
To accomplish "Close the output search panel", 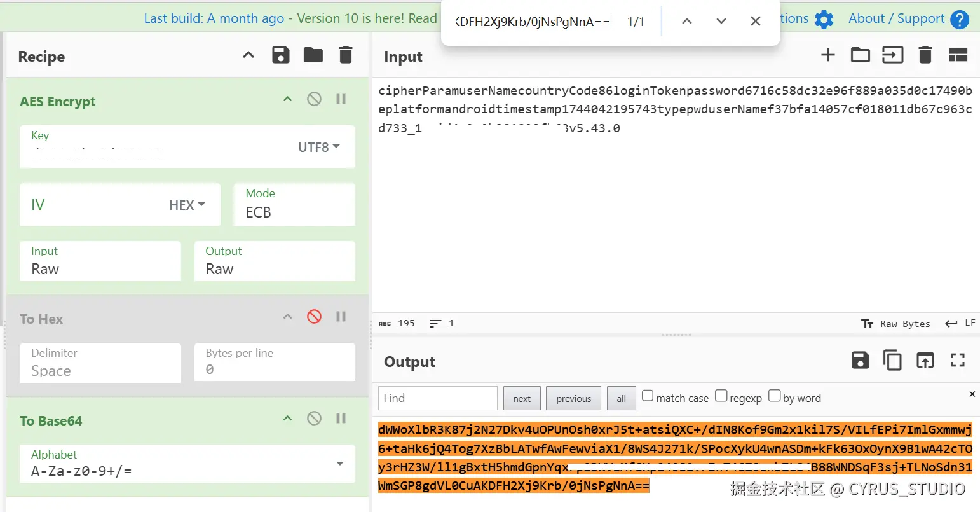I will coord(972,394).
